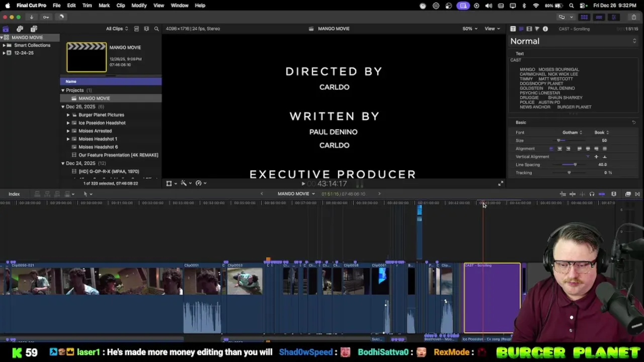
Task: Open browser clip grouping options icon
Action: (x=146, y=29)
